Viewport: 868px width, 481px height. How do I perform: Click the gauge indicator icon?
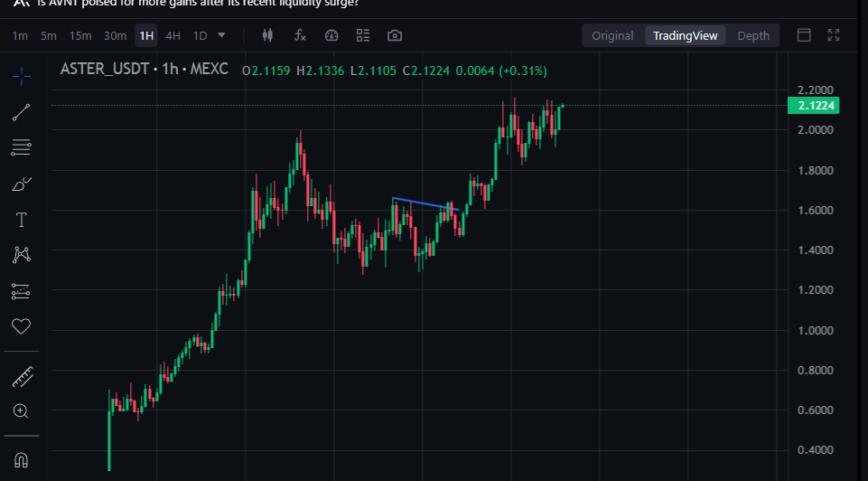[x=331, y=35]
